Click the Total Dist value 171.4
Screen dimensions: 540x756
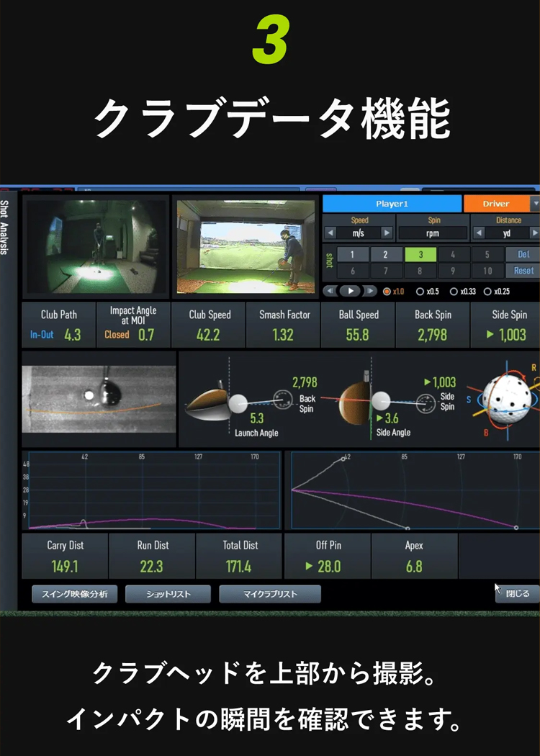pyautogui.click(x=238, y=567)
